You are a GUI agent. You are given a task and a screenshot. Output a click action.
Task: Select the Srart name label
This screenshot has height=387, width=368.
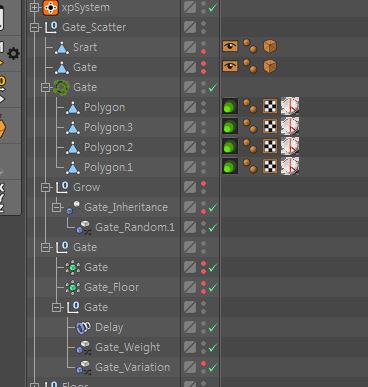pos(85,47)
